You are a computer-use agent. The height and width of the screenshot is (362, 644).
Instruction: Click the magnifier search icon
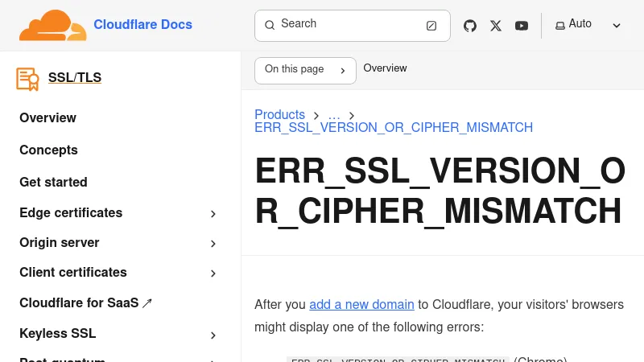pyautogui.click(x=270, y=25)
